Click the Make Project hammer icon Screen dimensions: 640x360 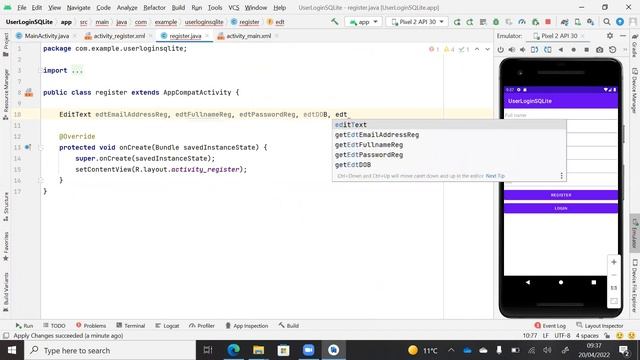pos(335,22)
